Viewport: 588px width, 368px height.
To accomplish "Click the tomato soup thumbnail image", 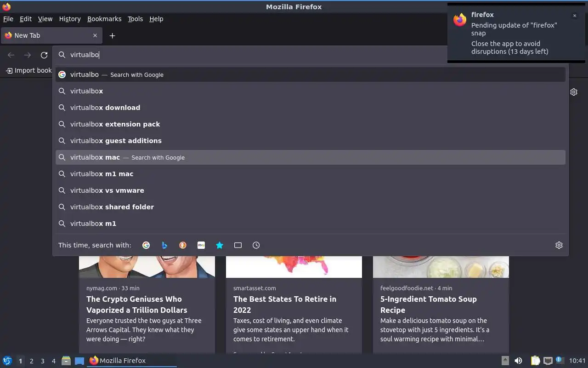I will 441,267.
